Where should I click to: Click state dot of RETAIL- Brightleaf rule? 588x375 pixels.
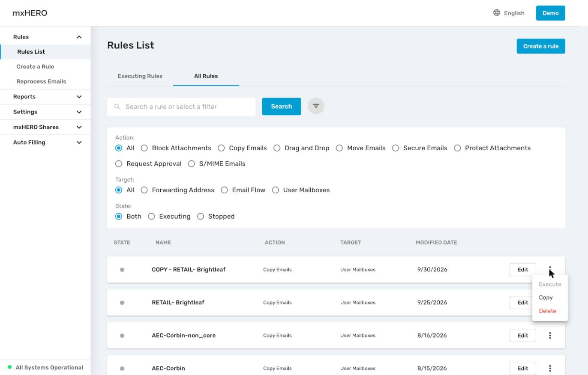click(x=122, y=303)
